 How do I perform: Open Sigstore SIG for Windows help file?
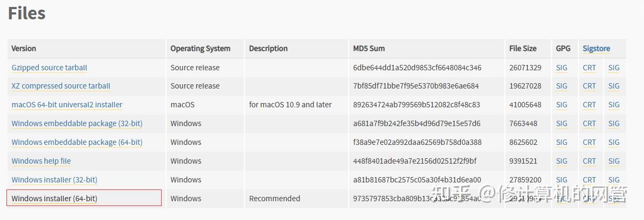pos(613,161)
